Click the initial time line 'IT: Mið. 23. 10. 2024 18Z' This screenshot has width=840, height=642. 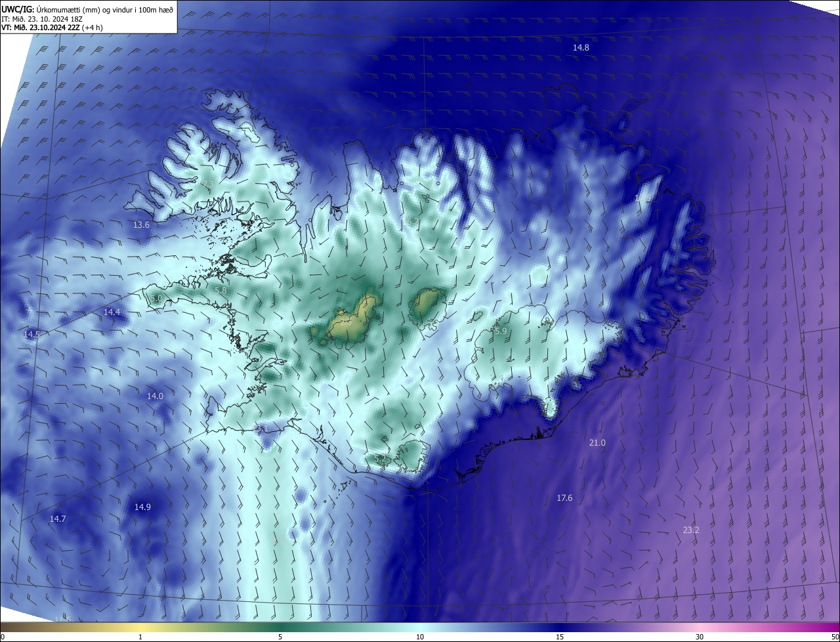click(x=41, y=18)
